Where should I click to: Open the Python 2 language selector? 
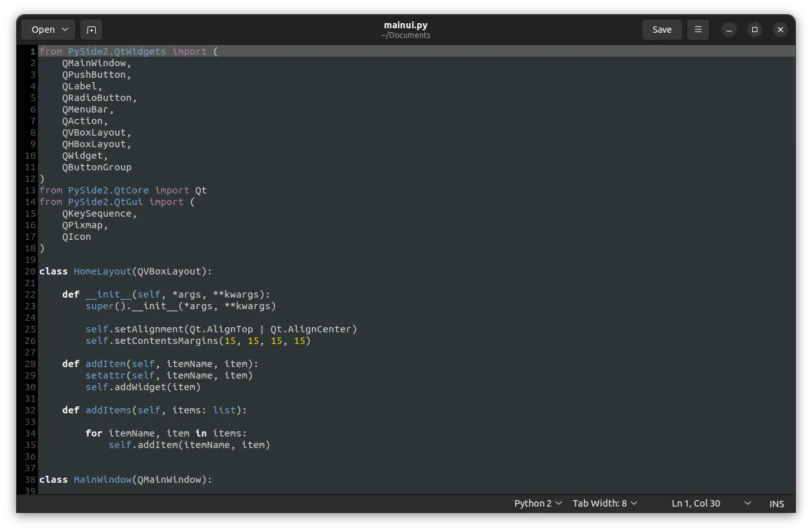(537, 503)
